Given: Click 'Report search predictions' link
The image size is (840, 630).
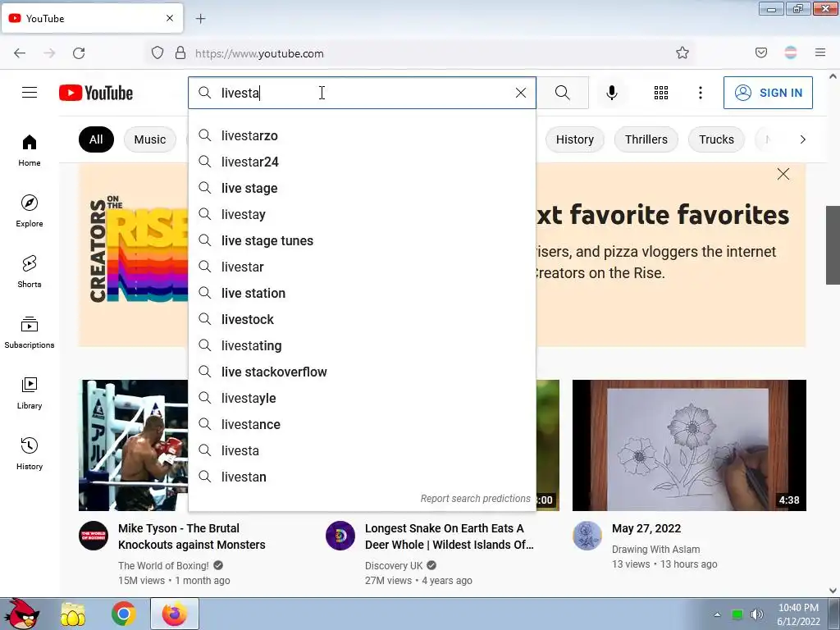Looking at the screenshot, I should click(475, 499).
